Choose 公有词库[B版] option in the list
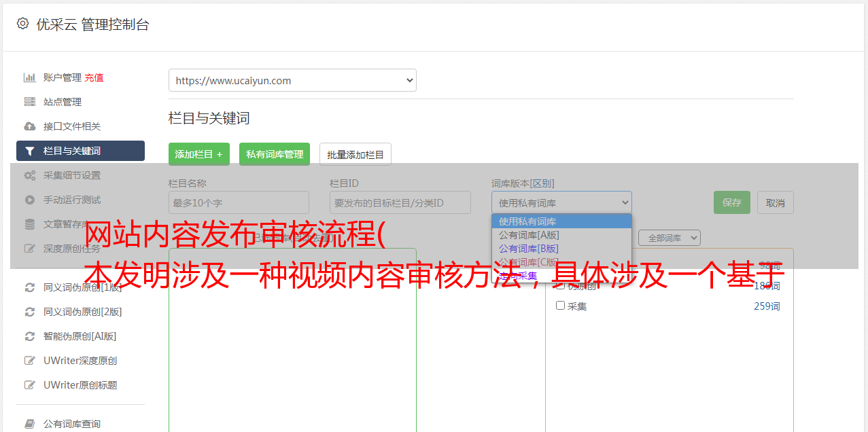 click(529, 249)
